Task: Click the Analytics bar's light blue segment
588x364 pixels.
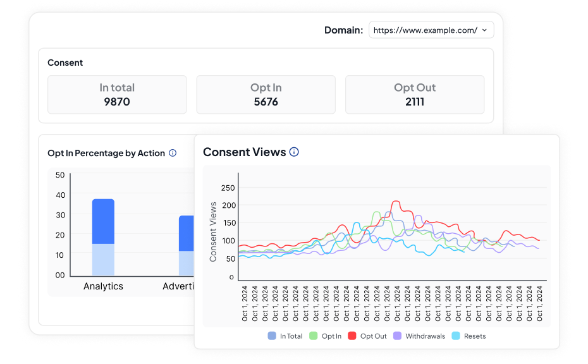Action: pos(103,260)
